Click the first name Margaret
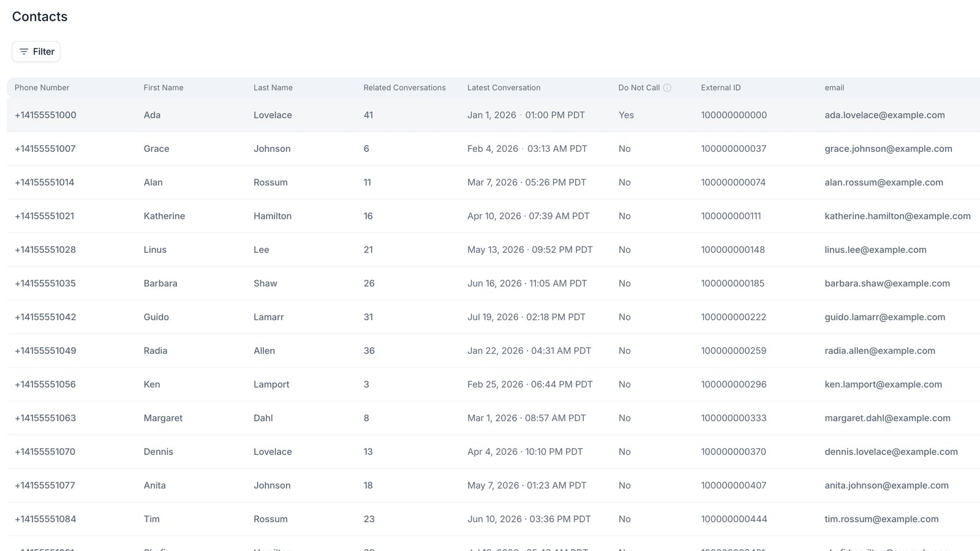 (x=163, y=418)
